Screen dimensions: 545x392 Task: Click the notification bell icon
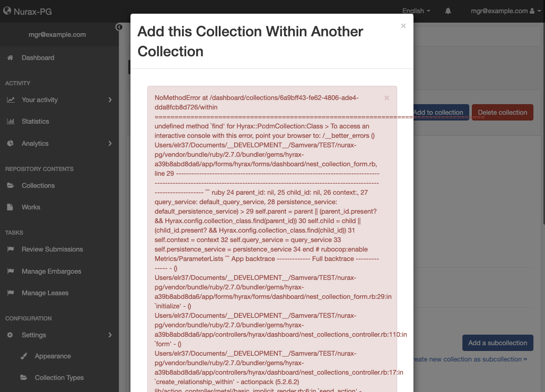[448, 11]
